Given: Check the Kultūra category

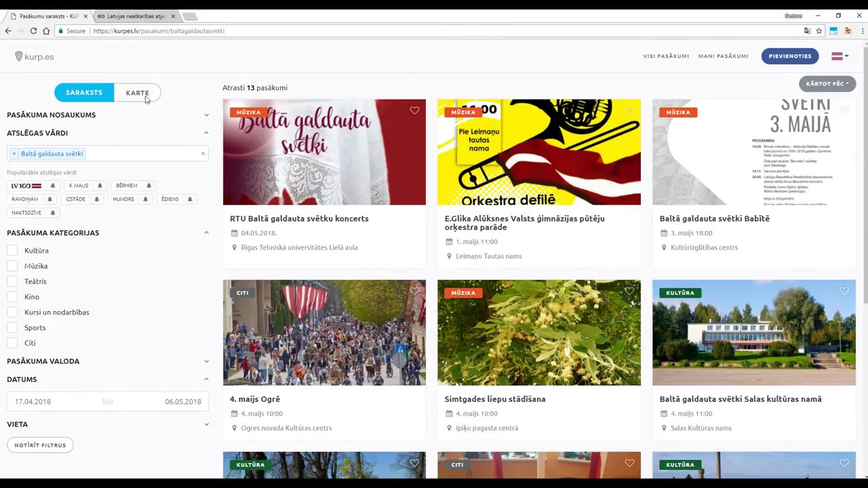Looking at the screenshot, I should [12, 251].
